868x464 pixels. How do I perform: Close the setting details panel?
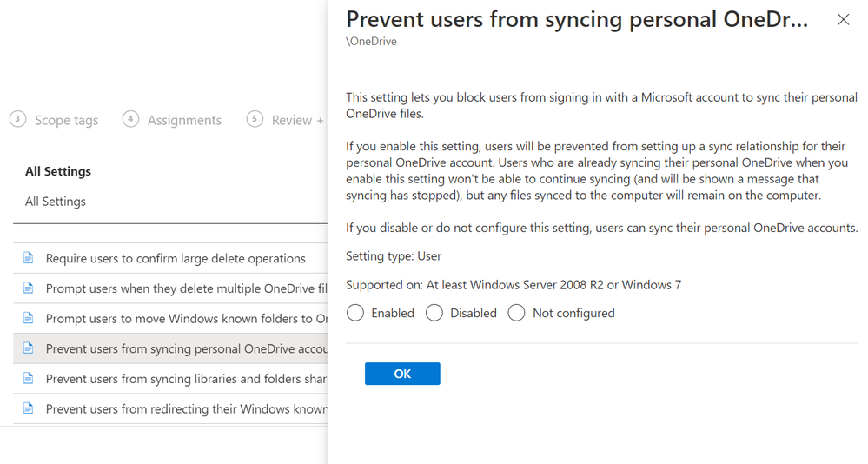point(843,20)
